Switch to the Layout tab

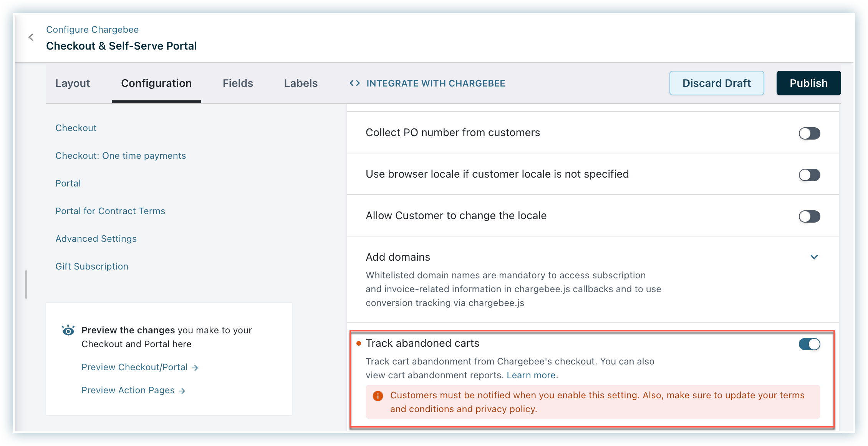pyautogui.click(x=73, y=83)
